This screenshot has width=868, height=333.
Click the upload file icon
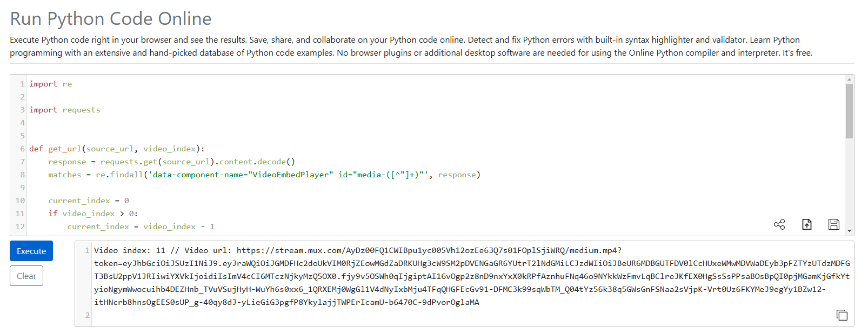pos(807,224)
